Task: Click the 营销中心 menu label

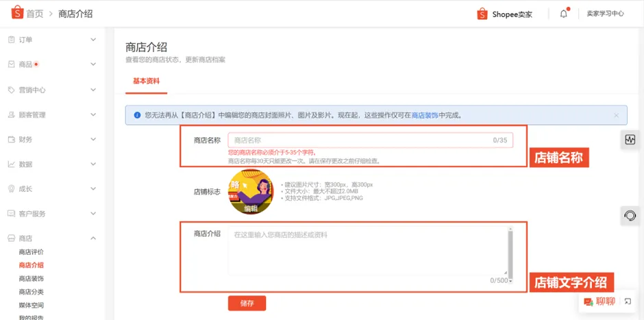Action: (32, 90)
